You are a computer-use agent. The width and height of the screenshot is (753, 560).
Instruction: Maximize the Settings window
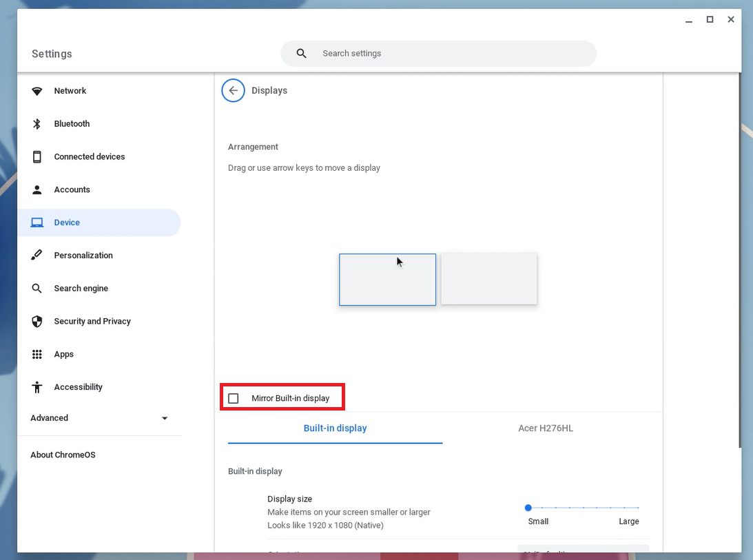(x=710, y=20)
